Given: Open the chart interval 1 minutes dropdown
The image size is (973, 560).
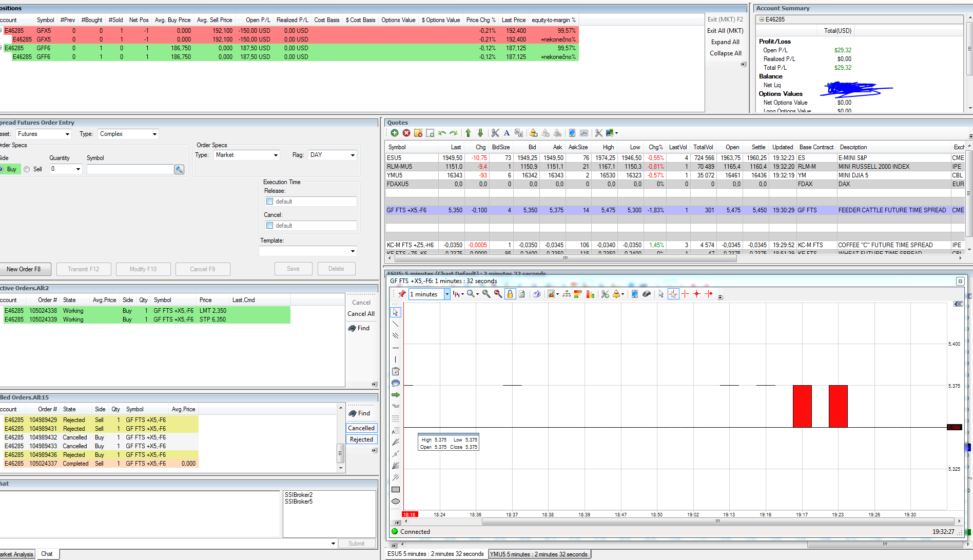Looking at the screenshot, I should (x=447, y=294).
